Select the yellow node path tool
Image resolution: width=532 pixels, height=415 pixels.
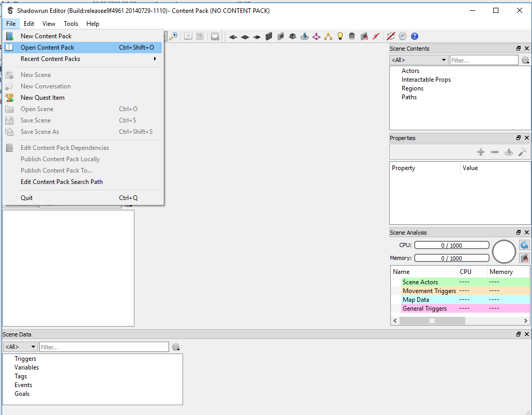[x=328, y=36]
